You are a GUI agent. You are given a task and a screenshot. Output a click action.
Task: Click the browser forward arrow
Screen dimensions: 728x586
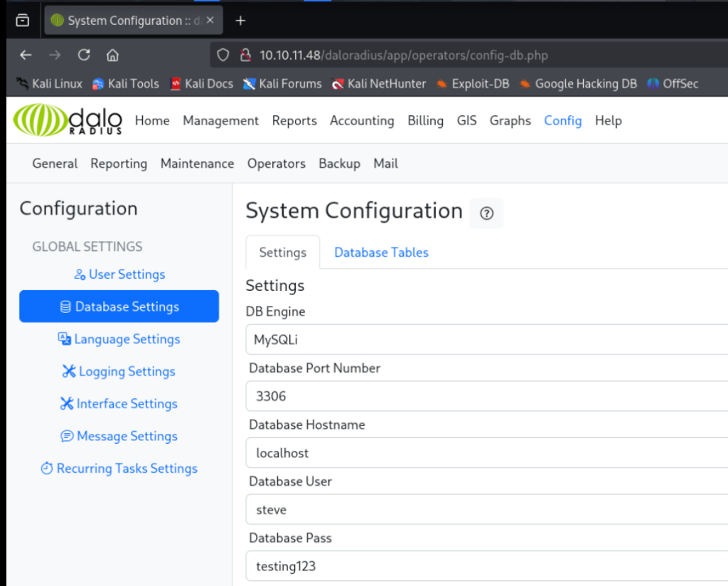[x=55, y=55]
